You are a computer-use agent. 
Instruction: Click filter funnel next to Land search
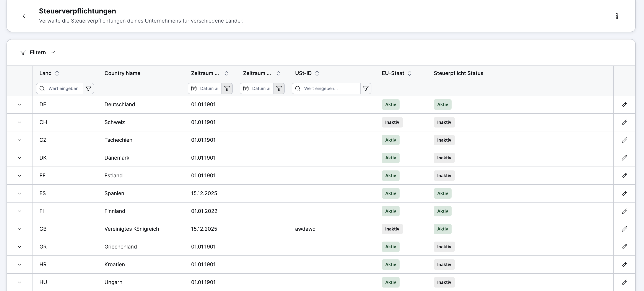[x=88, y=88]
